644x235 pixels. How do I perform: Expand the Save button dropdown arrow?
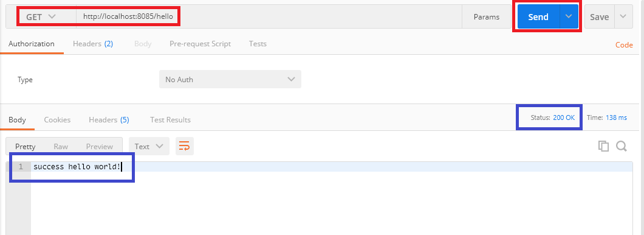623,16
